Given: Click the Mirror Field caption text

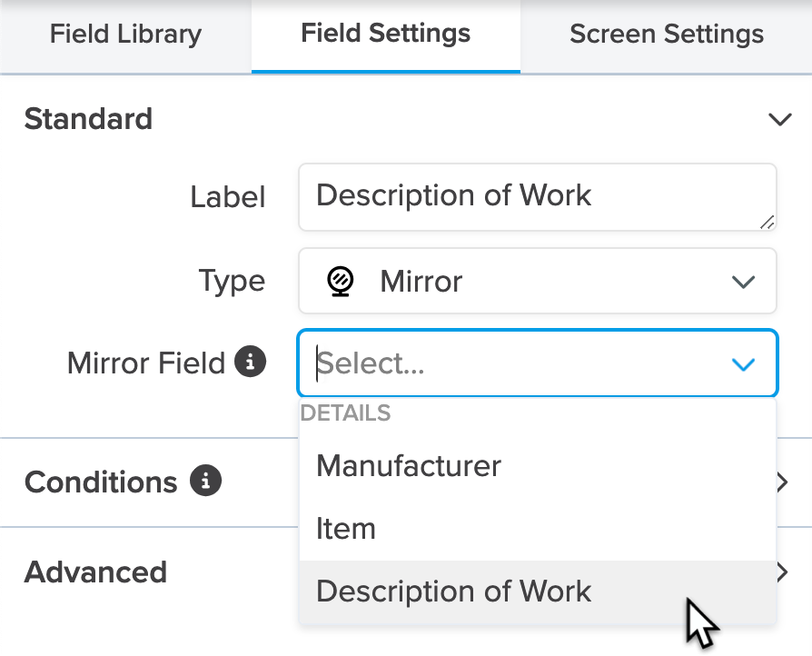Looking at the screenshot, I should coord(146,363).
